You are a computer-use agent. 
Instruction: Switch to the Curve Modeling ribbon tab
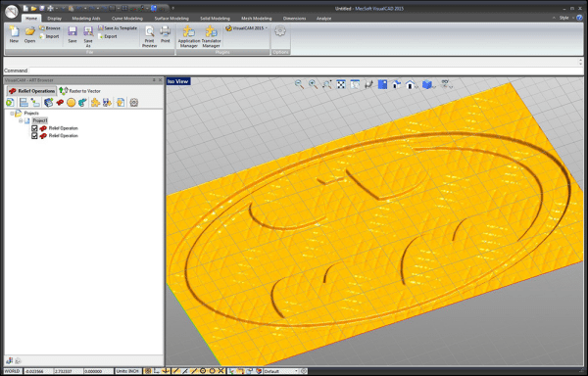[x=127, y=19]
